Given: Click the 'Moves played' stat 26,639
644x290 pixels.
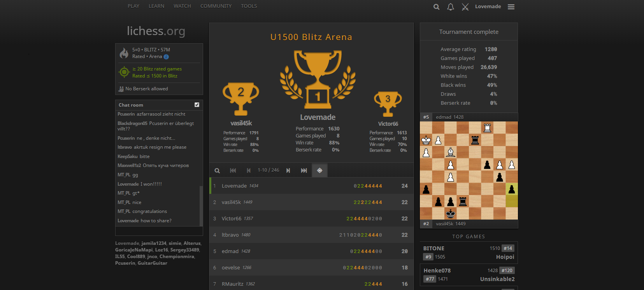Looking at the screenshot, I should click(469, 67).
